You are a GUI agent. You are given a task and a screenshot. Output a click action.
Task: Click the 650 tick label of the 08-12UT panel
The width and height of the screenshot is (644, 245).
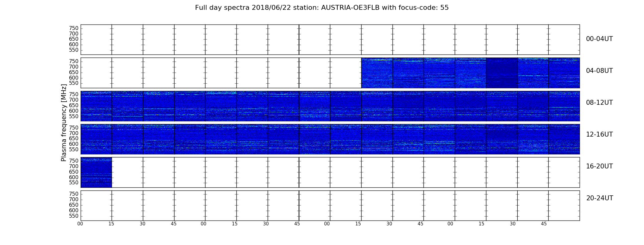pyautogui.click(x=74, y=105)
